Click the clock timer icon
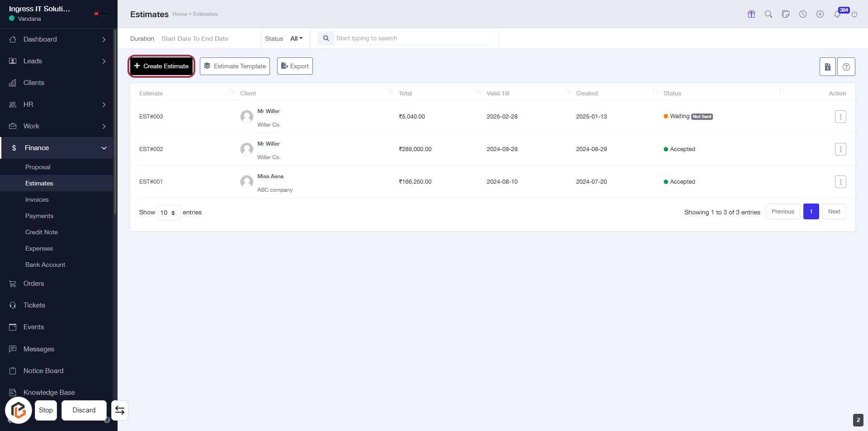 click(x=803, y=14)
